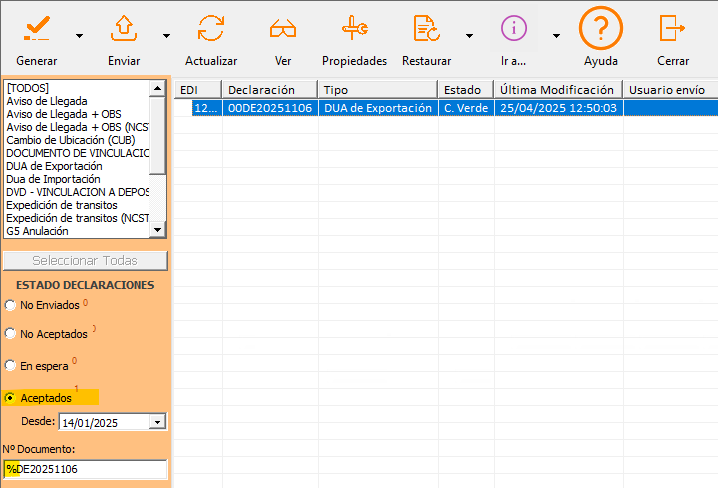
Task: Open Propiedades wrench icon
Action: [354, 28]
